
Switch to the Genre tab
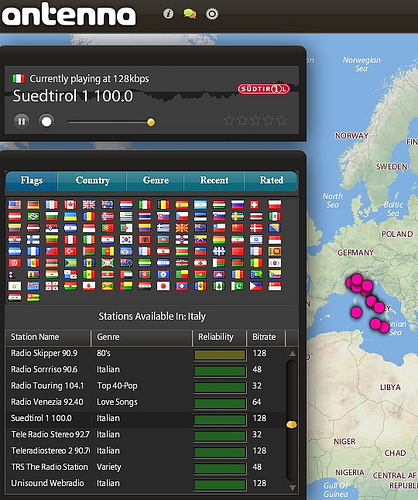pos(155,181)
